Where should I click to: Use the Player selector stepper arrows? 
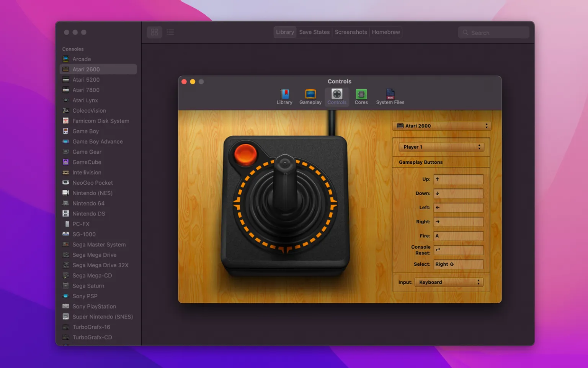coord(479,146)
